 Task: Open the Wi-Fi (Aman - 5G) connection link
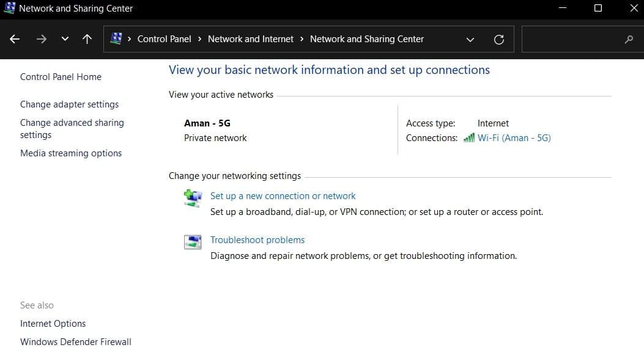pos(514,138)
